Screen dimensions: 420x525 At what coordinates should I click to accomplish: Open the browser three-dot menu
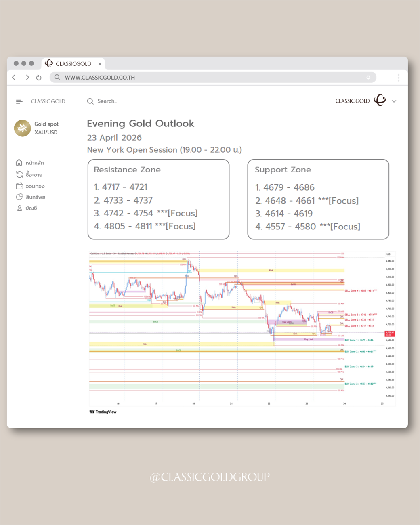[x=398, y=78]
